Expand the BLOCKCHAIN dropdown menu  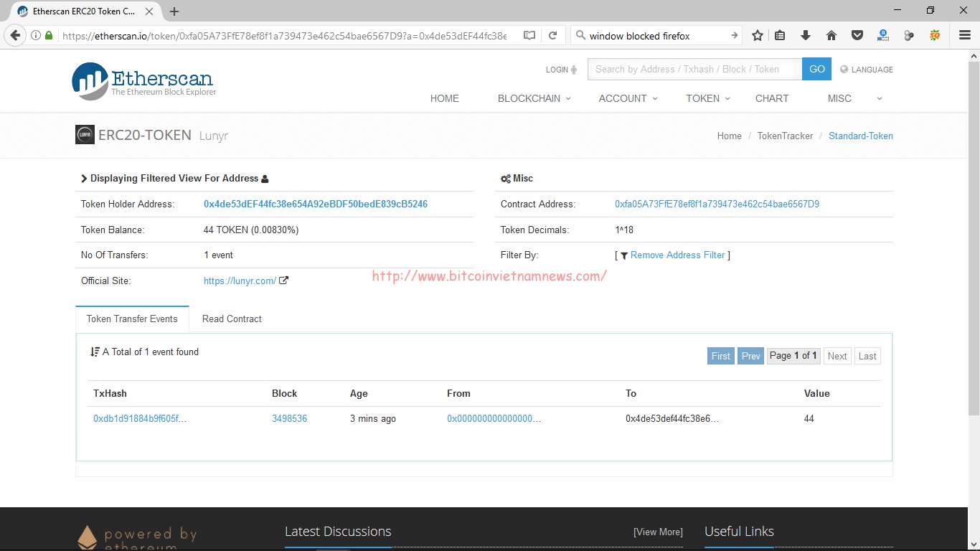click(x=534, y=98)
